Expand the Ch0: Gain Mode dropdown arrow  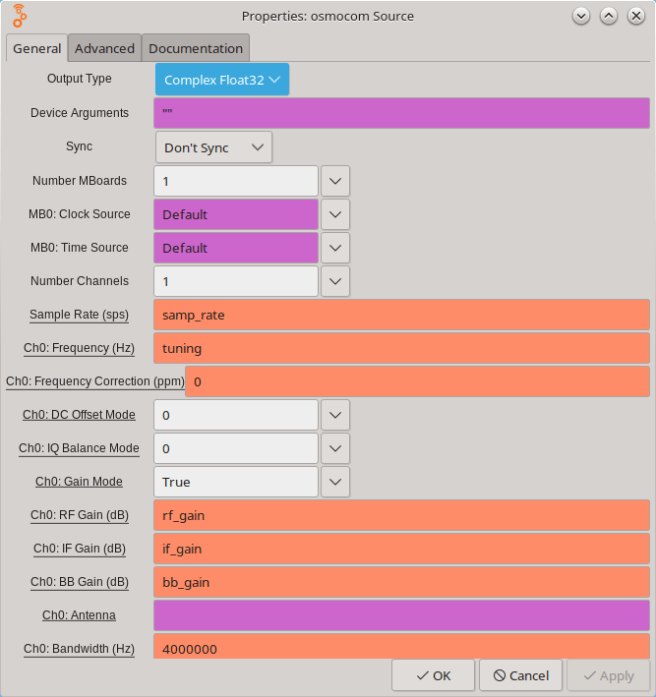336,481
